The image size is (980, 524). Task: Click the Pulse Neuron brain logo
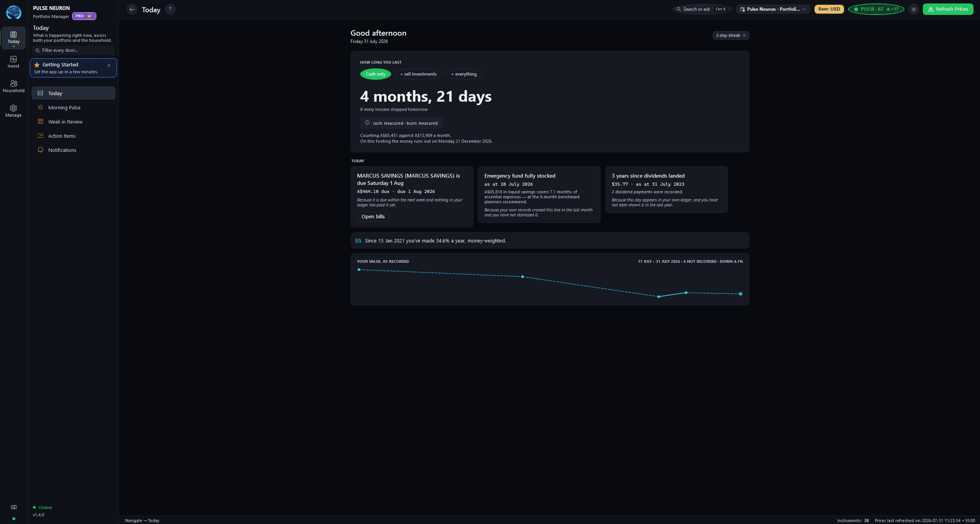coord(14,12)
